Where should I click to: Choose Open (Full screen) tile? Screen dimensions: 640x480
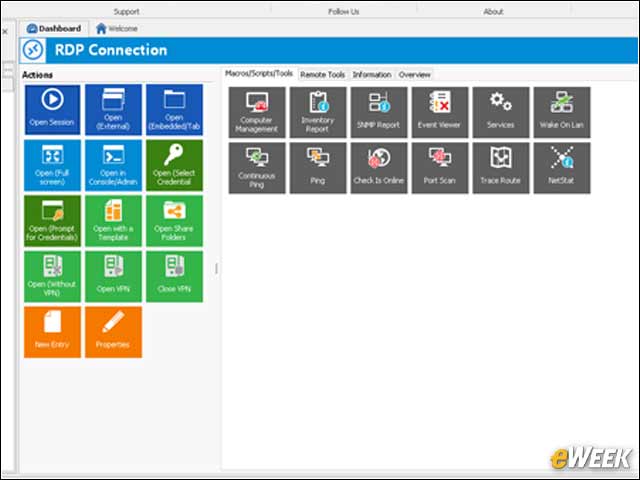[x=52, y=165]
